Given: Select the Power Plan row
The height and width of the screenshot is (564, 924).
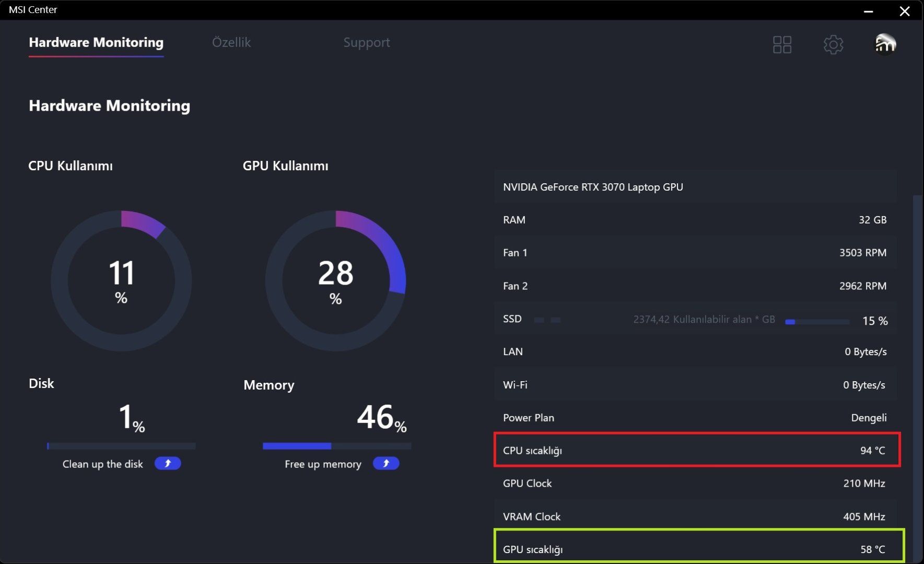Looking at the screenshot, I should tap(695, 417).
